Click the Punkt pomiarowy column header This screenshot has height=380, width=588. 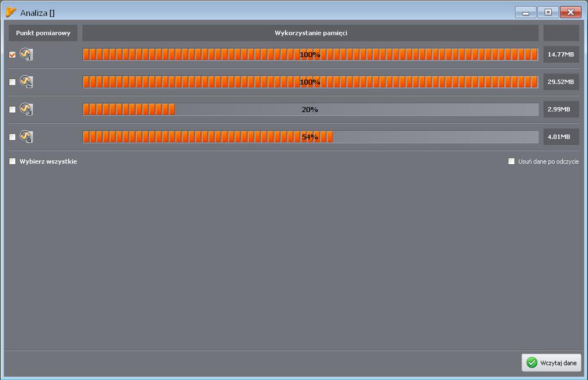click(x=42, y=33)
